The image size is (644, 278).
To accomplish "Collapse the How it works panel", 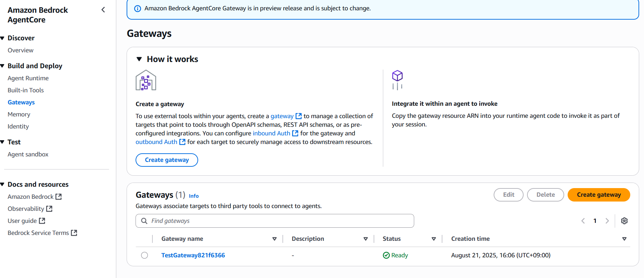I will pyautogui.click(x=139, y=59).
